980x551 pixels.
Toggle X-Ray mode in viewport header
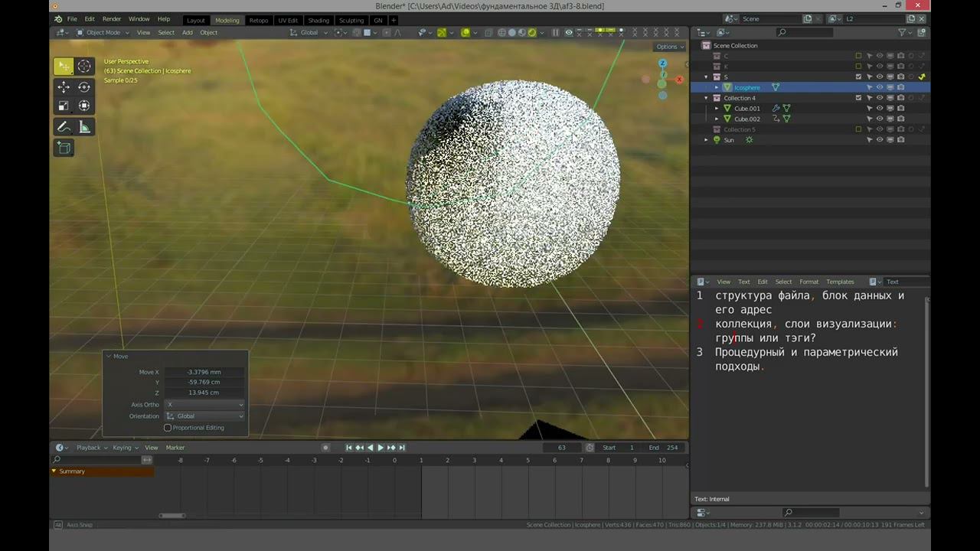(x=488, y=32)
